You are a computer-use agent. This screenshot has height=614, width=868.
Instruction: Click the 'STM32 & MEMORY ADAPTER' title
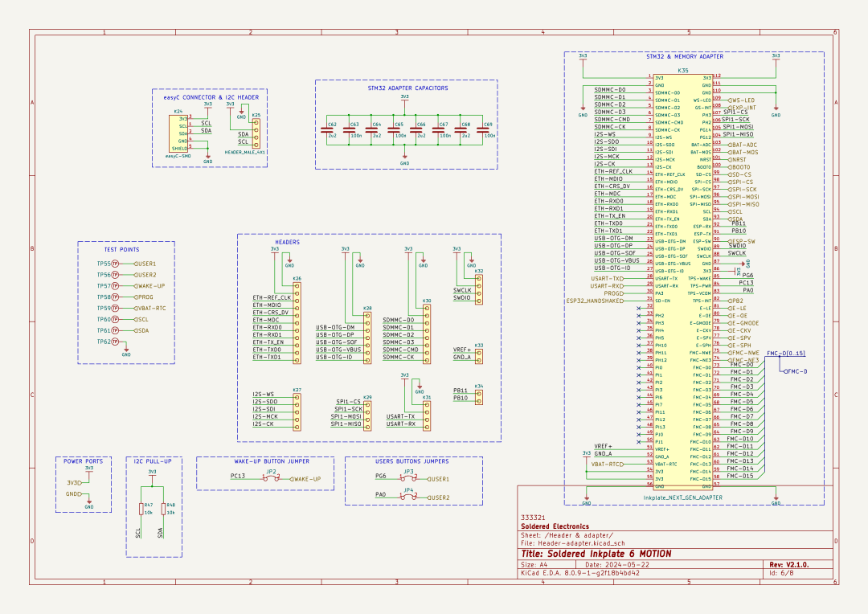point(685,56)
